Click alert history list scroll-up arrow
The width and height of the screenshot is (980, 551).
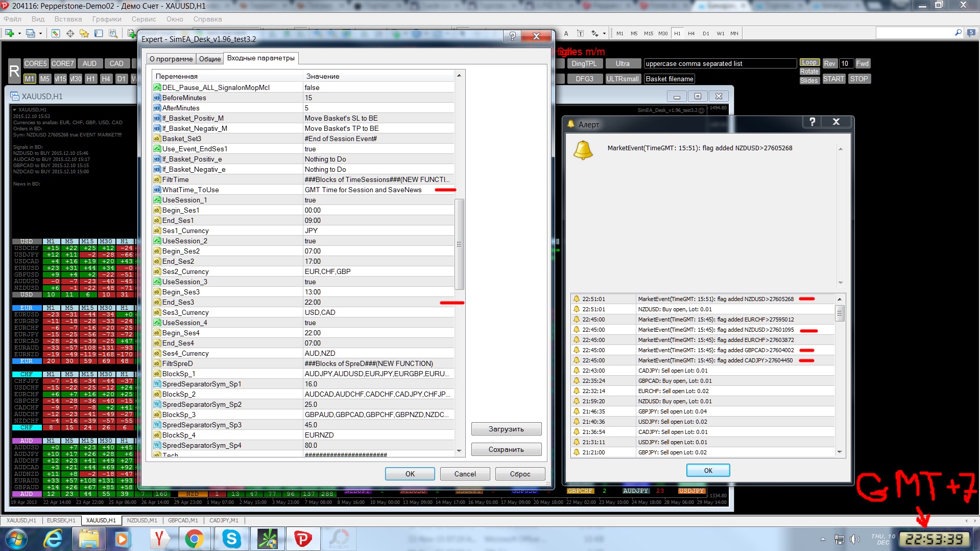click(x=840, y=299)
